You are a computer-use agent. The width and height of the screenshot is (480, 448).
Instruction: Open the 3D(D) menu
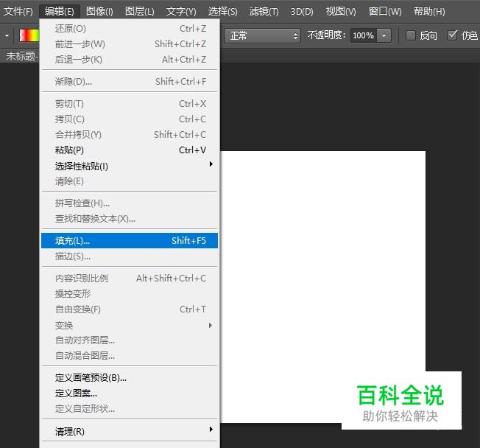click(302, 12)
